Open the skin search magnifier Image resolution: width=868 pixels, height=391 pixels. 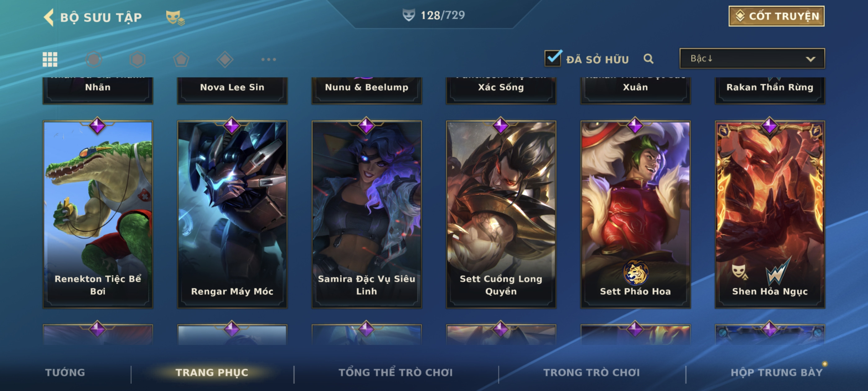(648, 59)
